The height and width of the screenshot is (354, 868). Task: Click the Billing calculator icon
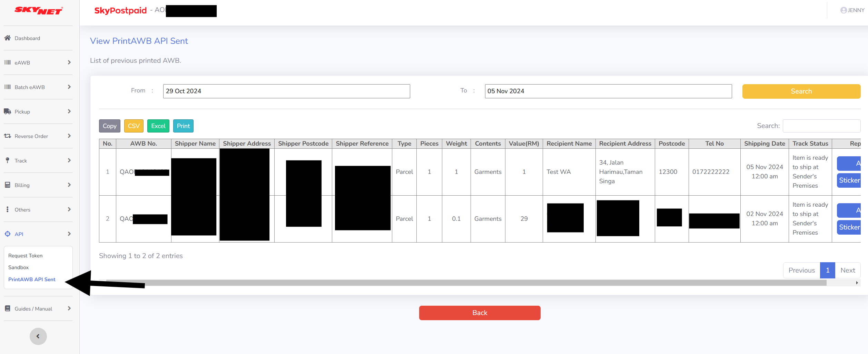coord(7,185)
